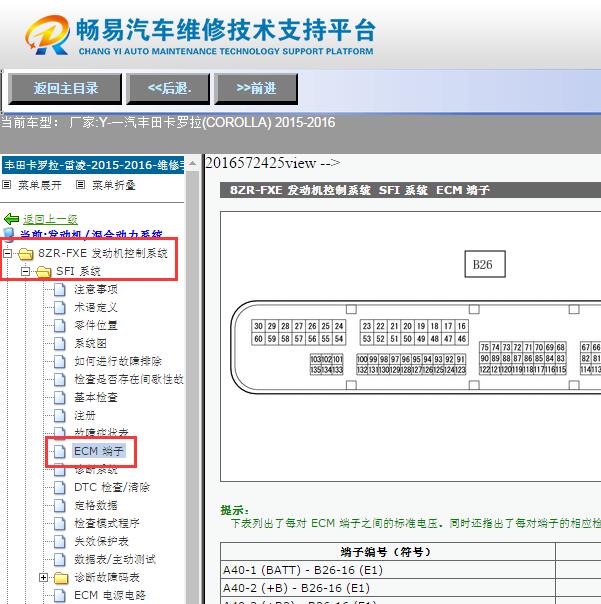Click the green back arrow icon
This screenshot has height=604, width=601.
11,219
